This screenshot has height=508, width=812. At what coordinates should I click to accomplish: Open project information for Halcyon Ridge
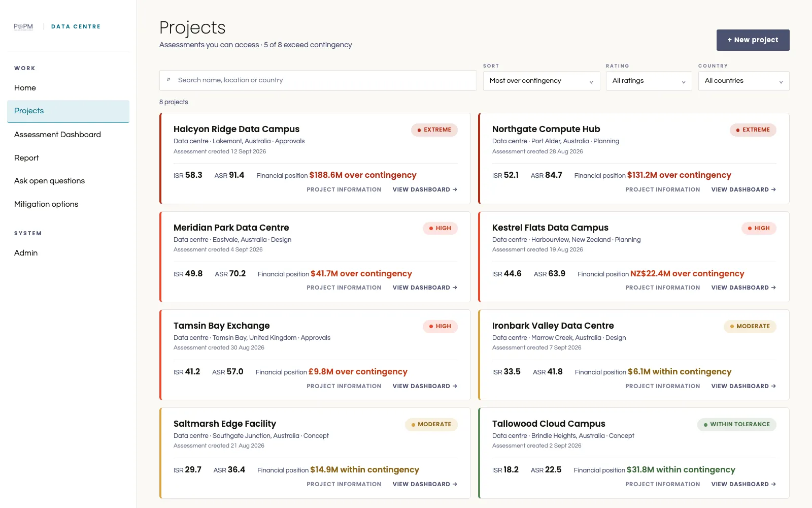click(x=344, y=189)
